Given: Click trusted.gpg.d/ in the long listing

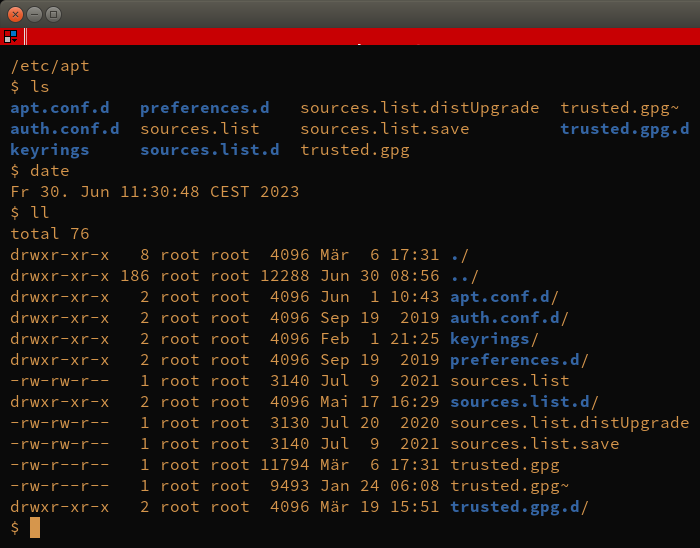Looking at the screenshot, I should coord(519,507).
